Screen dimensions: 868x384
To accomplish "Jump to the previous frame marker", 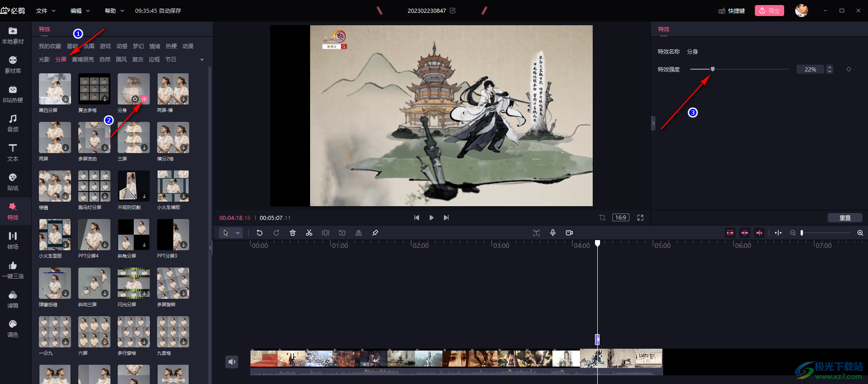I will pyautogui.click(x=416, y=218).
